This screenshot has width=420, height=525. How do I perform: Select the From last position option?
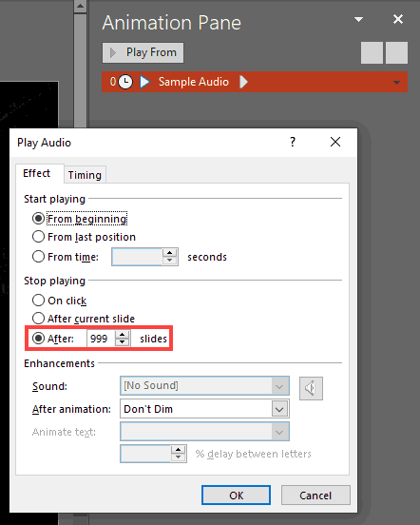(84, 237)
